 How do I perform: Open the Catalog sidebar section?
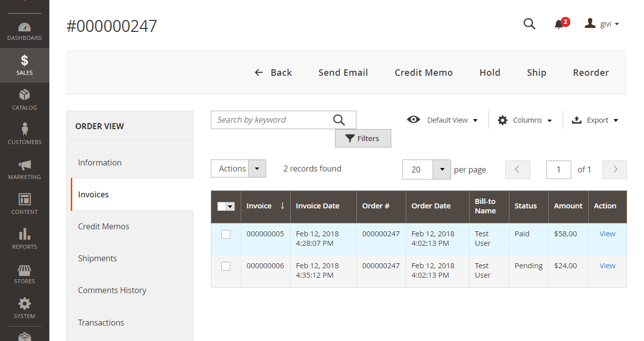24,100
